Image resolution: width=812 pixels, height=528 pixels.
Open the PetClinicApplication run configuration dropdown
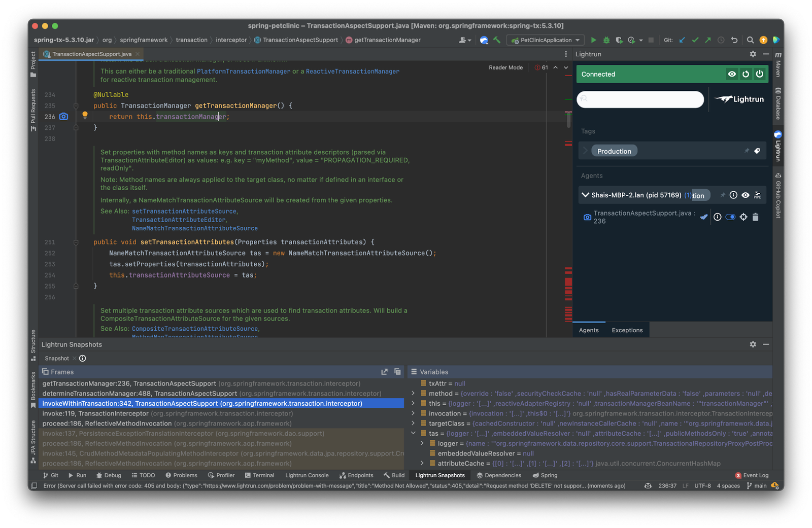click(x=546, y=40)
